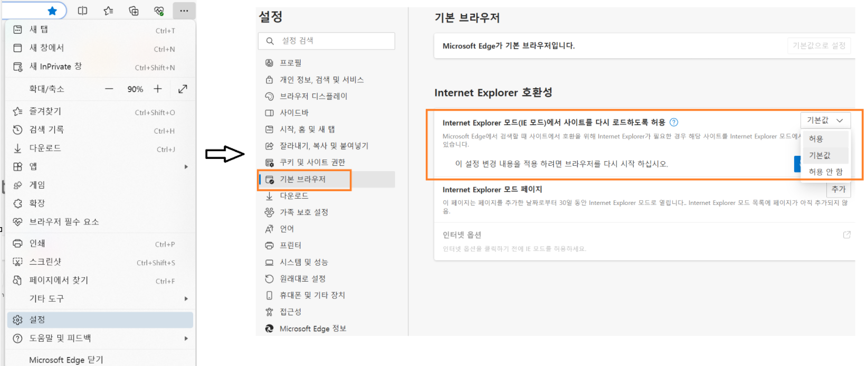
Task: Choose 허용 in IE mode dropdown
Action: (825, 139)
